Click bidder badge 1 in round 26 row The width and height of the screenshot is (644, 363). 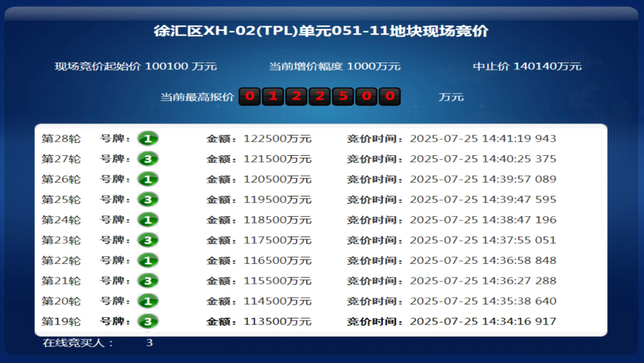click(x=148, y=179)
